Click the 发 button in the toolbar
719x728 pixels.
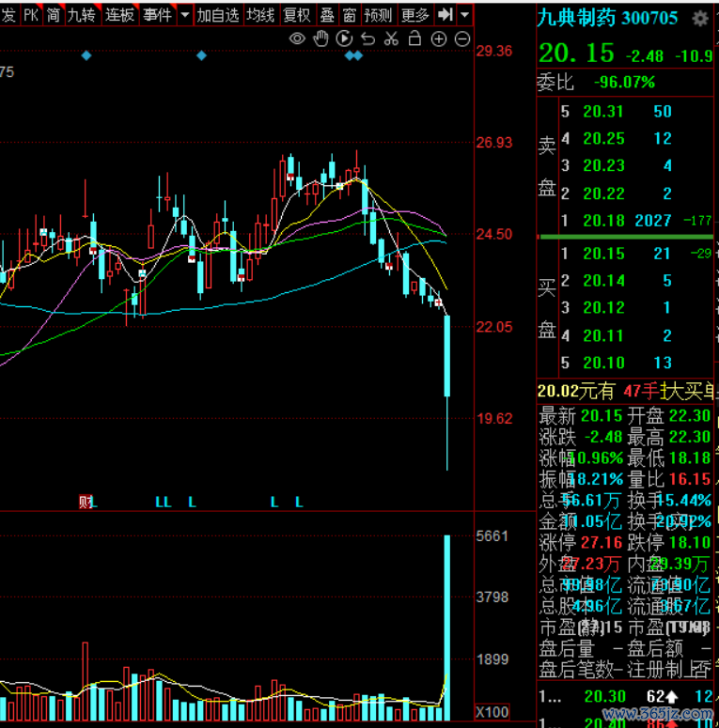[8, 15]
